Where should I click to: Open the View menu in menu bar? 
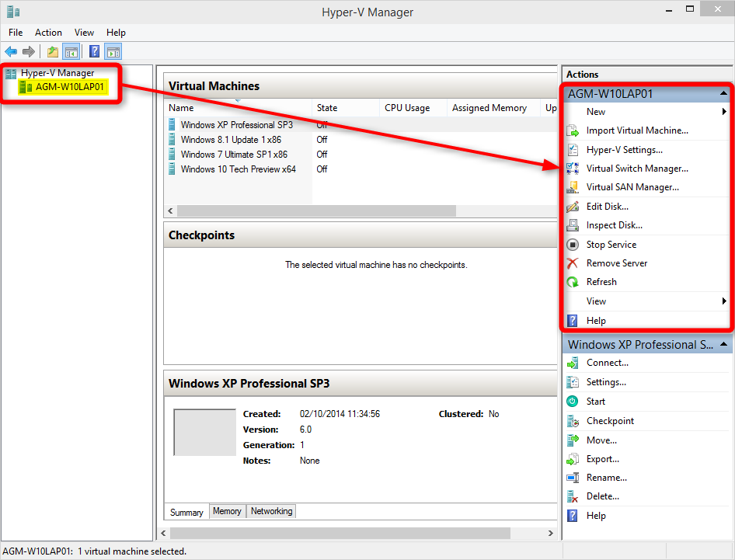[84, 33]
